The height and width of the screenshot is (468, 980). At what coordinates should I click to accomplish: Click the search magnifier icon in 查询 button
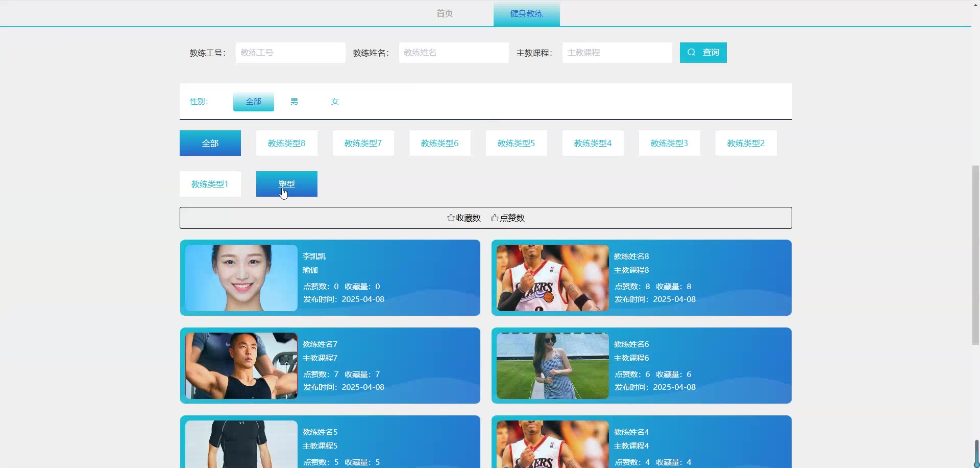(692, 52)
